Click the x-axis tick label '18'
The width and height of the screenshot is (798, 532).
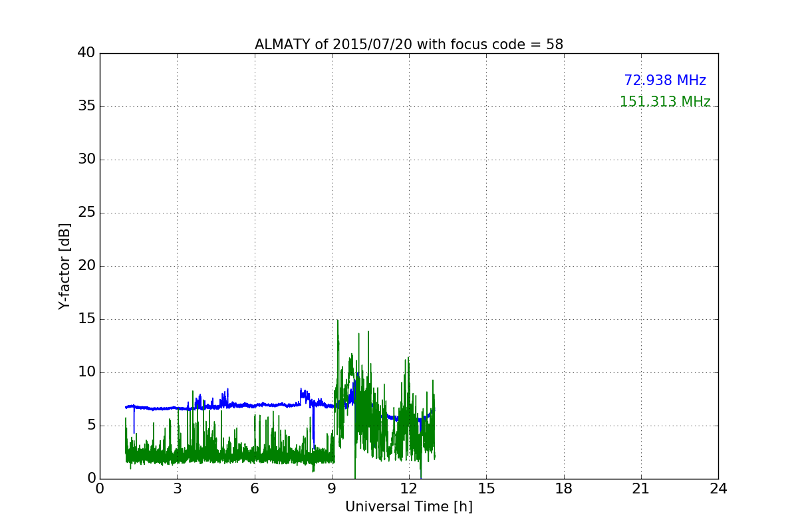564,489
